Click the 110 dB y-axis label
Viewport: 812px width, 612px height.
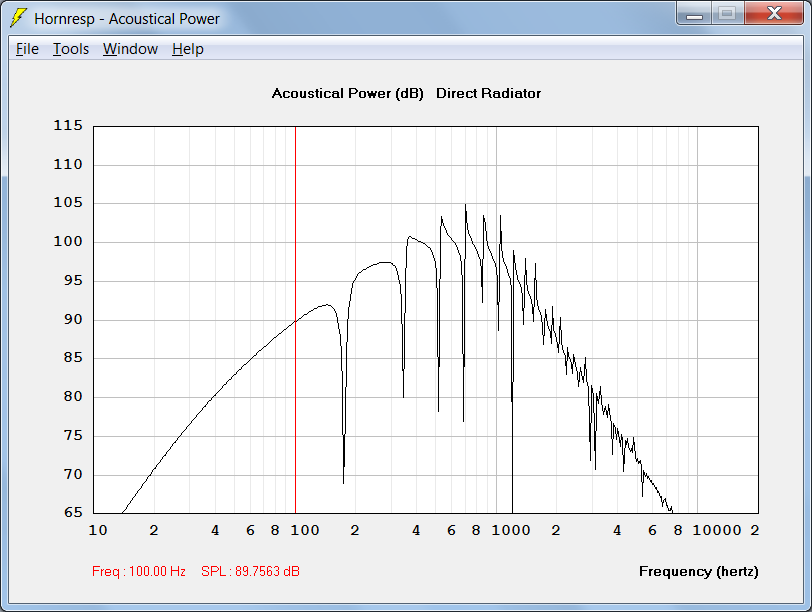click(x=68, y=164)
